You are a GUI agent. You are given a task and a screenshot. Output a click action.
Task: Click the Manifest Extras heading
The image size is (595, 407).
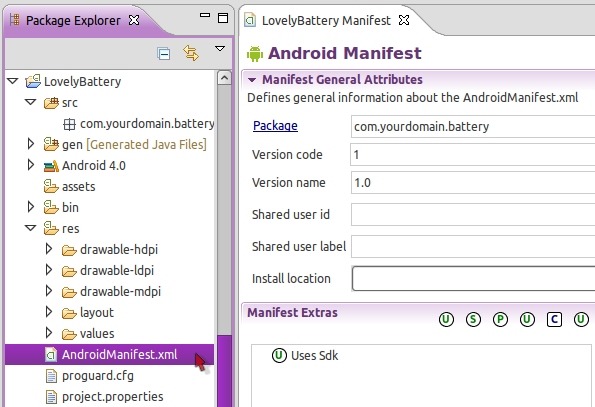[292, 313]
